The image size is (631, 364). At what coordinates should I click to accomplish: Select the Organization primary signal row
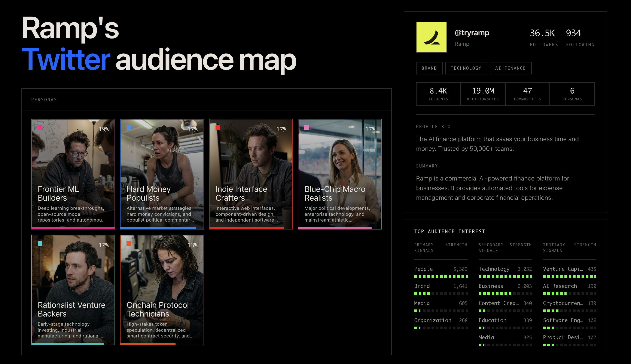441,323
